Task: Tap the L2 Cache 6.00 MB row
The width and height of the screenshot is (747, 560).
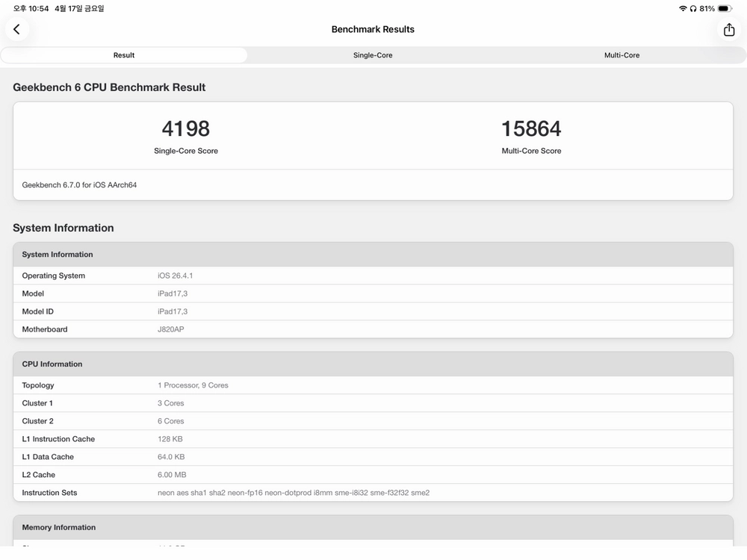Action: click(x=373, y=475)
